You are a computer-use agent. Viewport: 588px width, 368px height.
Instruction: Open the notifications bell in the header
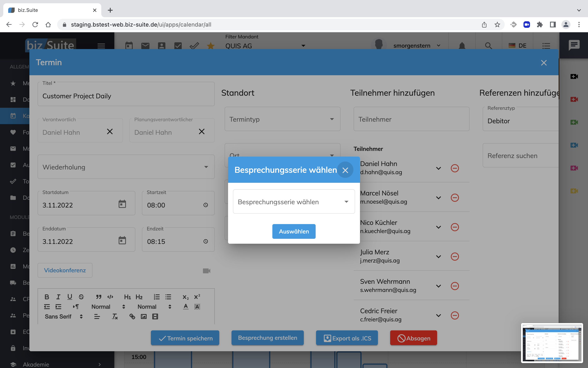462,46
